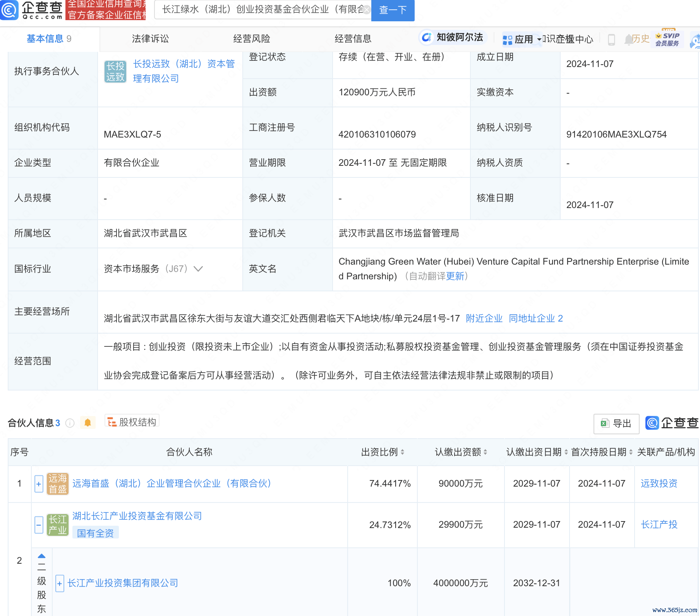This screenshot has width=700, height=616.
Task: Open the 应用 dropdown menu
Action: point(522,39)
